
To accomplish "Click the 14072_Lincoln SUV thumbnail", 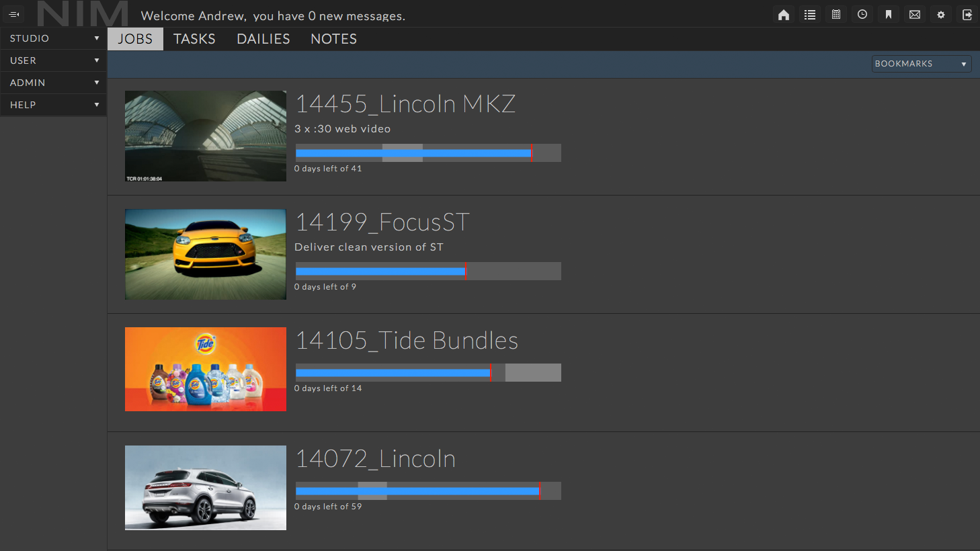I will tap(206, 488).
